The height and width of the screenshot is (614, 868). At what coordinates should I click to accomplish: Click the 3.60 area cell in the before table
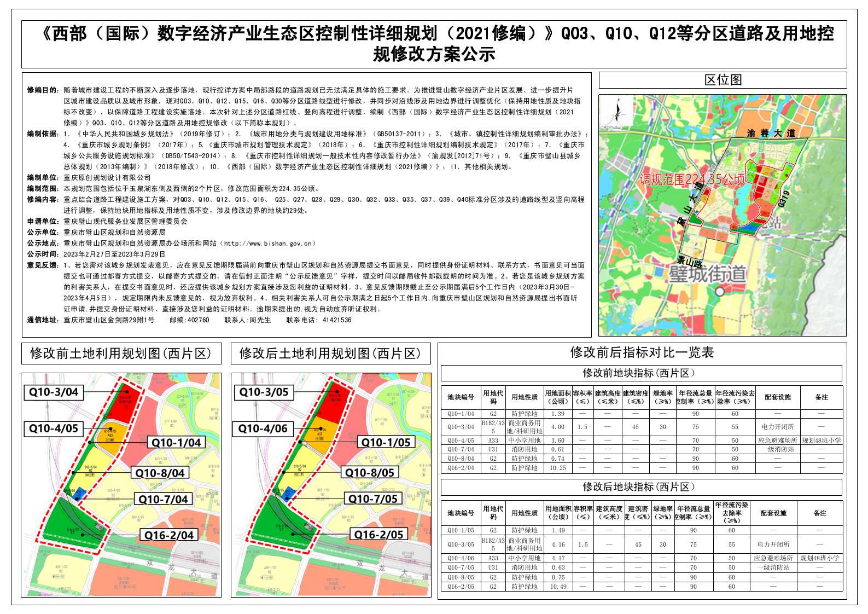tap(558, 441)
